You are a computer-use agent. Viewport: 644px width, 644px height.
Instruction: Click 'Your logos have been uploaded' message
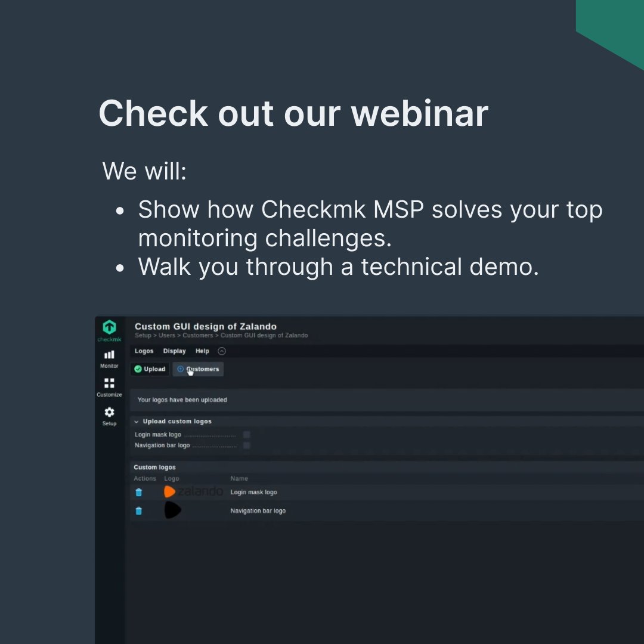pos(182,400)
